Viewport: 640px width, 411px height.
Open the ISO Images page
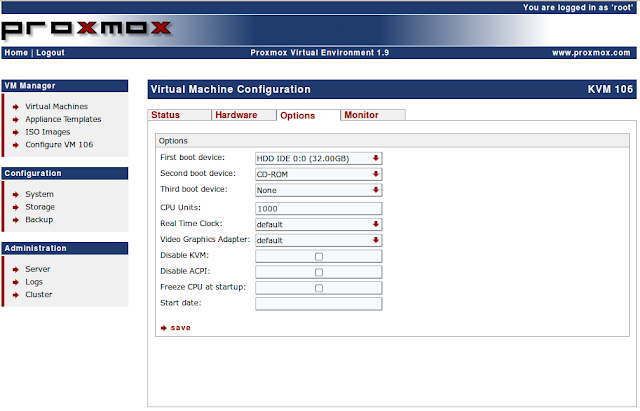pyautogui.click(x=48, y=132)
